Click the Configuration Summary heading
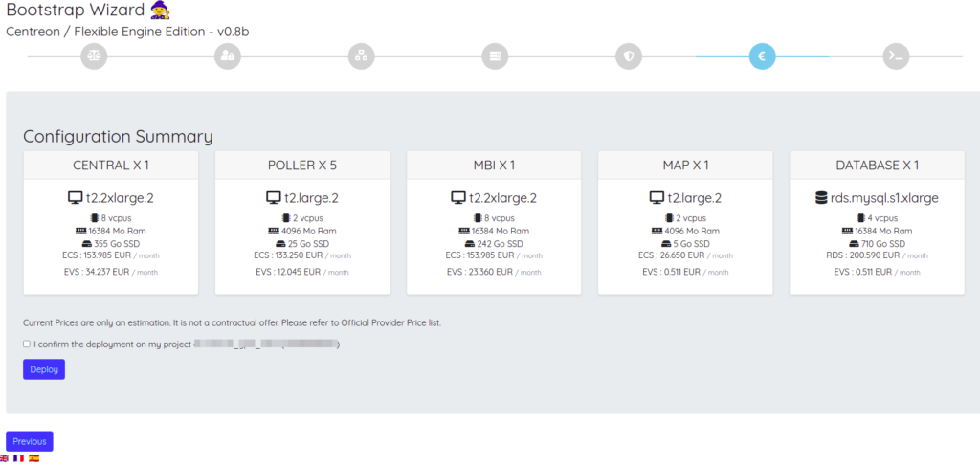This screenshot has height=466, width=980. [x=118, y=137]
